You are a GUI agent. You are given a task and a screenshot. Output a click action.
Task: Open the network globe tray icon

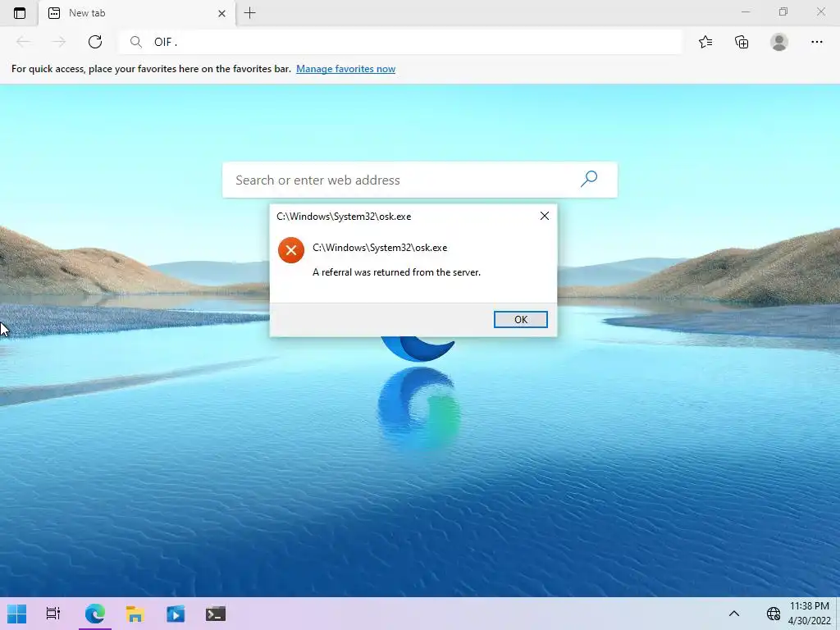click(773, 614)
